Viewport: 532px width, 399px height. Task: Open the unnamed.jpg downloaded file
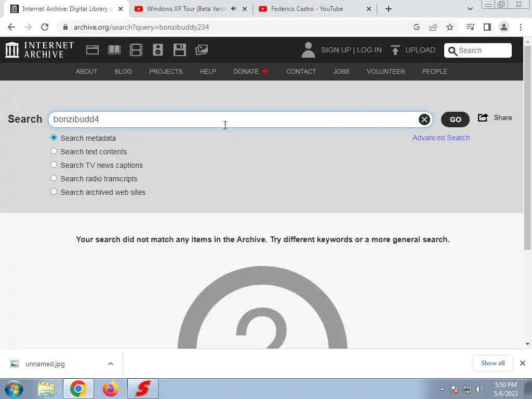point(45,364)
